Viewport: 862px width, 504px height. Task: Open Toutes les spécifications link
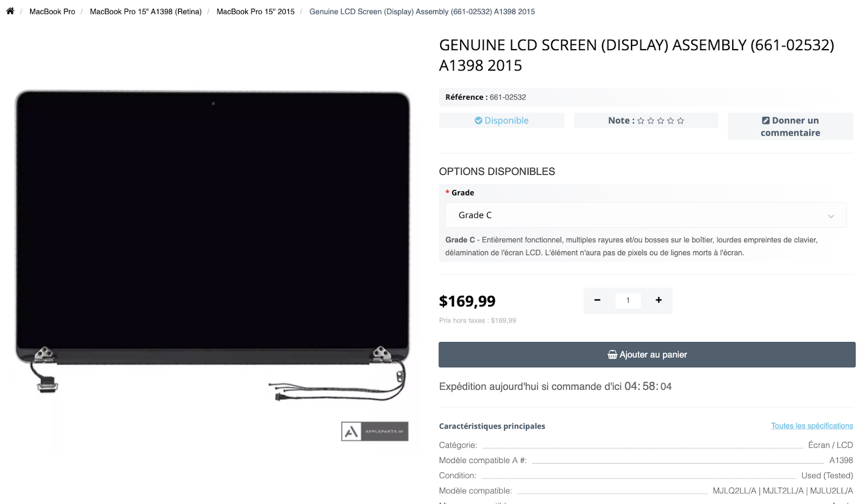[x=812, y=426]
